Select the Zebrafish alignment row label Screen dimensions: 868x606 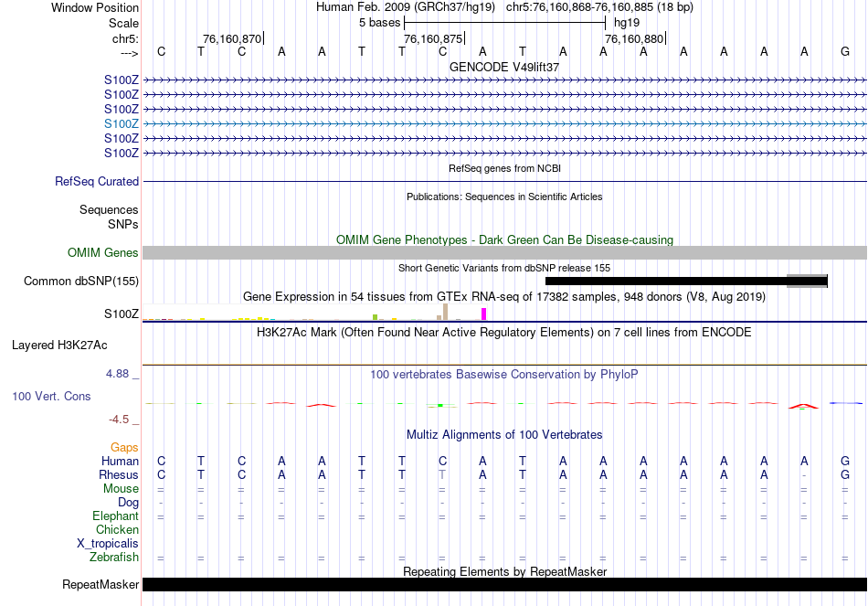pos(114,558)
